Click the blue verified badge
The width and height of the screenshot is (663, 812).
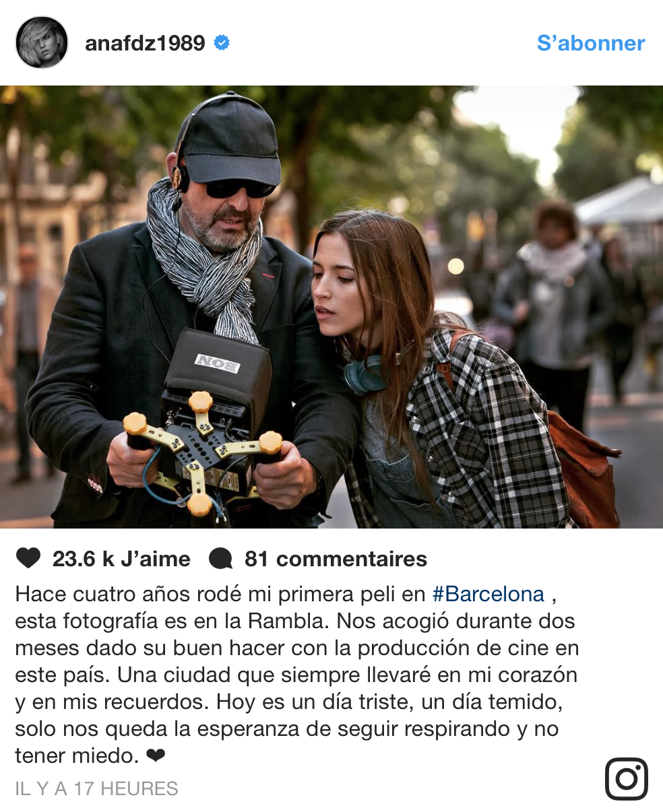click(x=222, y=43)
